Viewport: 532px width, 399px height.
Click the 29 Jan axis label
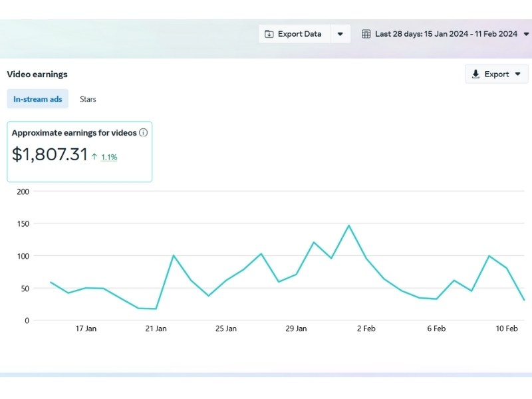point(296,329)
